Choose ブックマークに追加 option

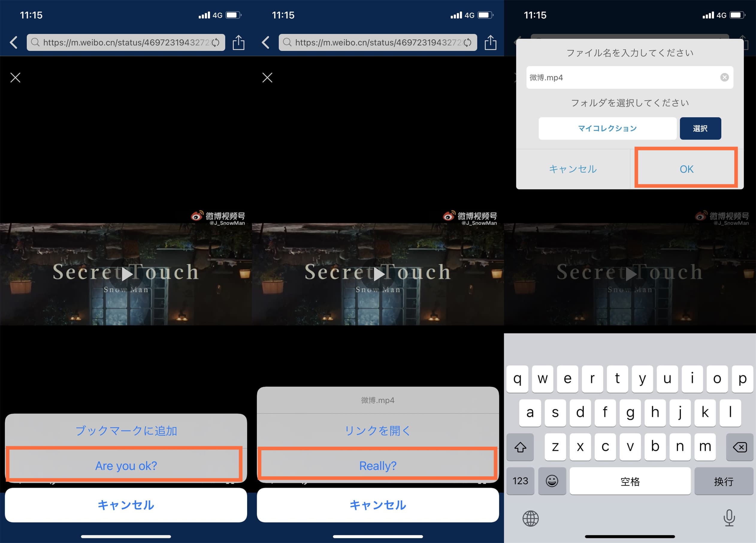point(126,430)
